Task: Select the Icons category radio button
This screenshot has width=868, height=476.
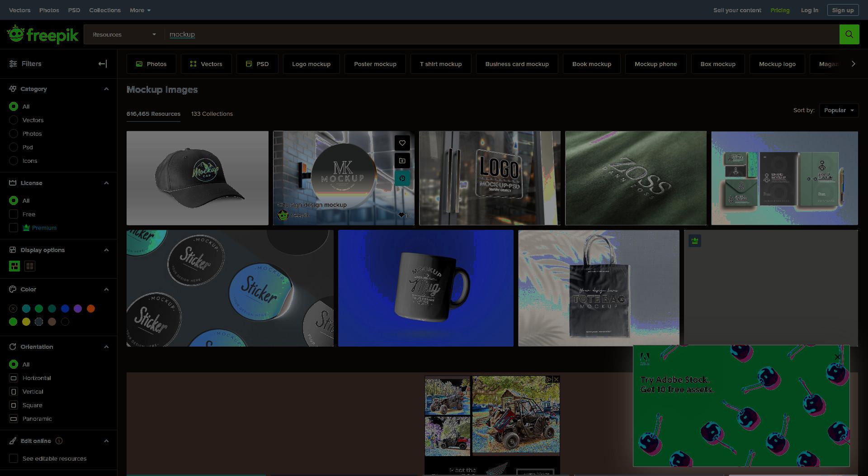Action: pos(14,161)
